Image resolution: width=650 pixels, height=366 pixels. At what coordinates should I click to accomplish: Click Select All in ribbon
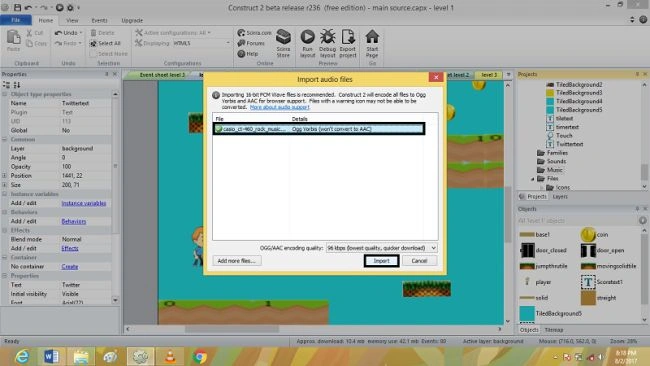click(105, 43)
